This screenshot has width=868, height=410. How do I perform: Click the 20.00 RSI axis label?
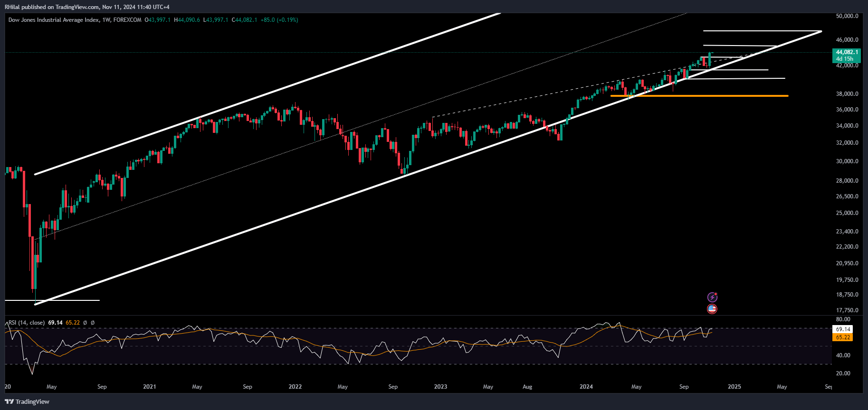[843, 373]
